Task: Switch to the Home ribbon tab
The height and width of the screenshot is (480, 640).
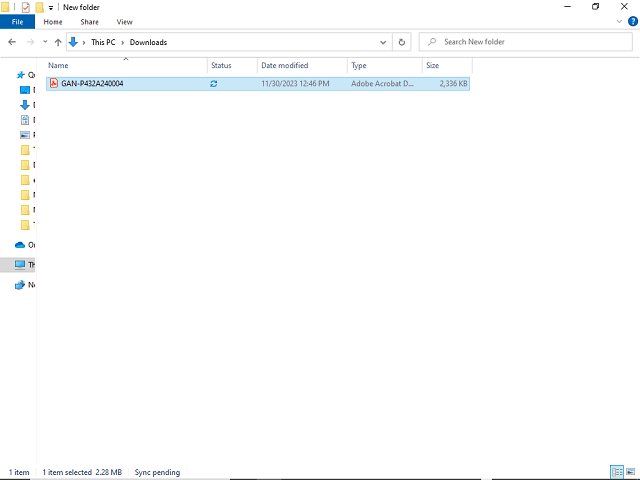Action: pos(53,22)
